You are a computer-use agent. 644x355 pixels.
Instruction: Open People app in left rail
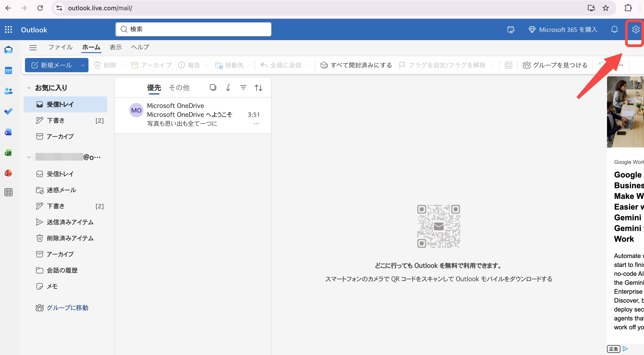tap(8, 91)
